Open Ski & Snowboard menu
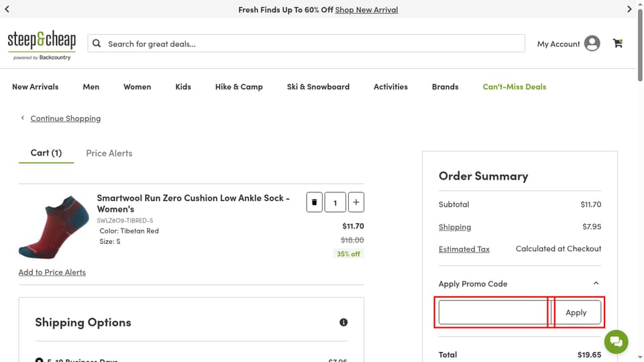Screen dimensions: 644x362 (x=318, y=86)
